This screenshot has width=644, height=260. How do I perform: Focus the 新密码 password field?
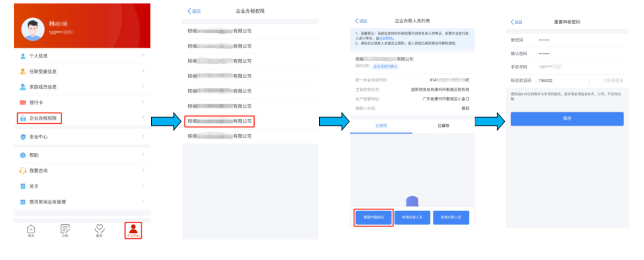click(x=567, y=40)
